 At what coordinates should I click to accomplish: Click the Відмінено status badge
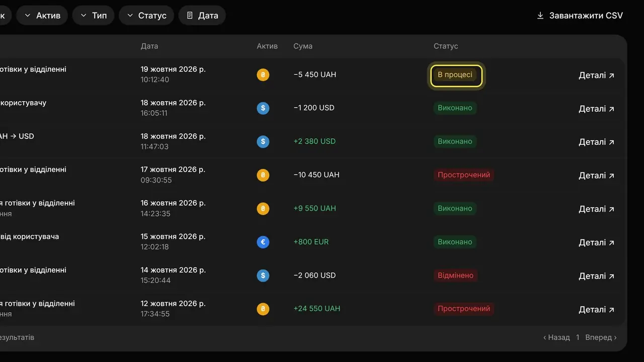coord(455,276)
